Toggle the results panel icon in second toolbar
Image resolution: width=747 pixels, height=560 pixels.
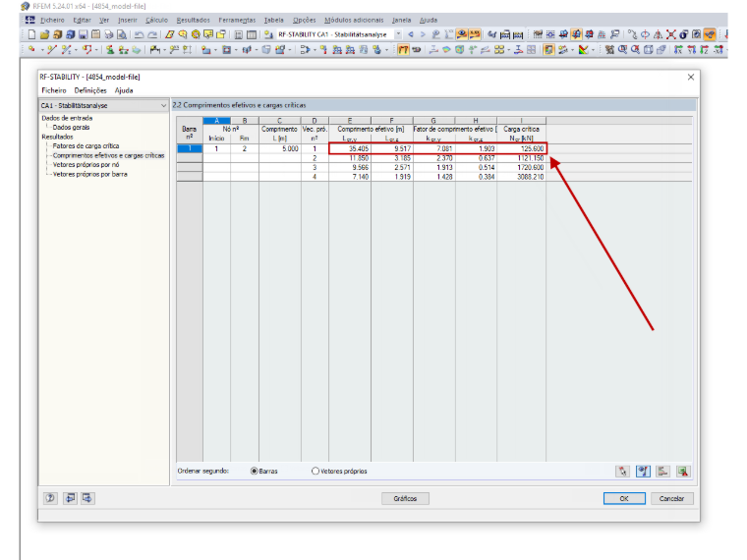[548, 49]
